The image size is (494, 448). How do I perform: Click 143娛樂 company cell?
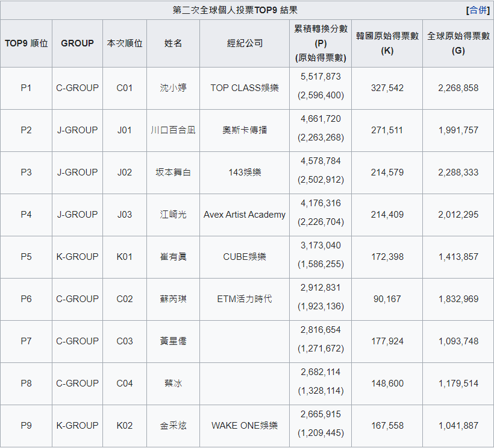pos(245,172)
